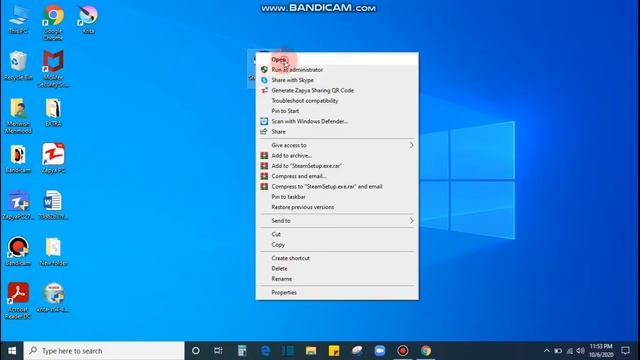Open File Explorer from the taskbar
640x360 pixels.
(x=311, y=351)
